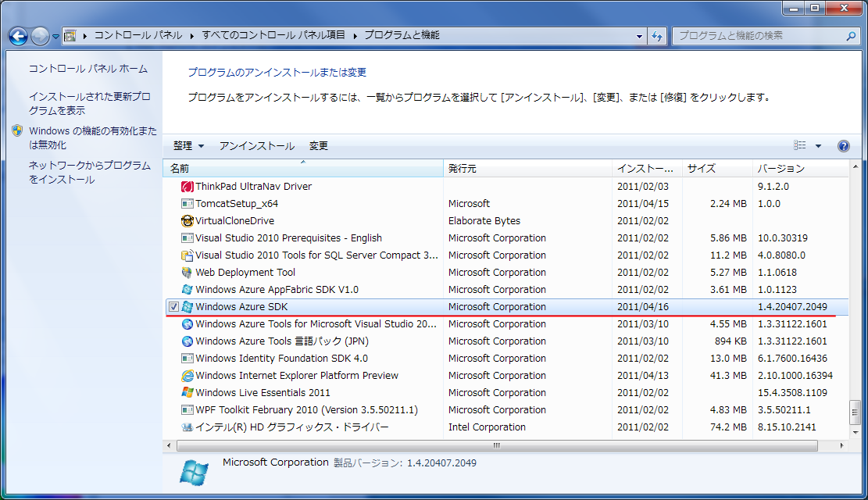This screenshot has height=500, width=868.
Task: Open Windows の機能の有効化または無効化 link
Action: coord(93,137)
